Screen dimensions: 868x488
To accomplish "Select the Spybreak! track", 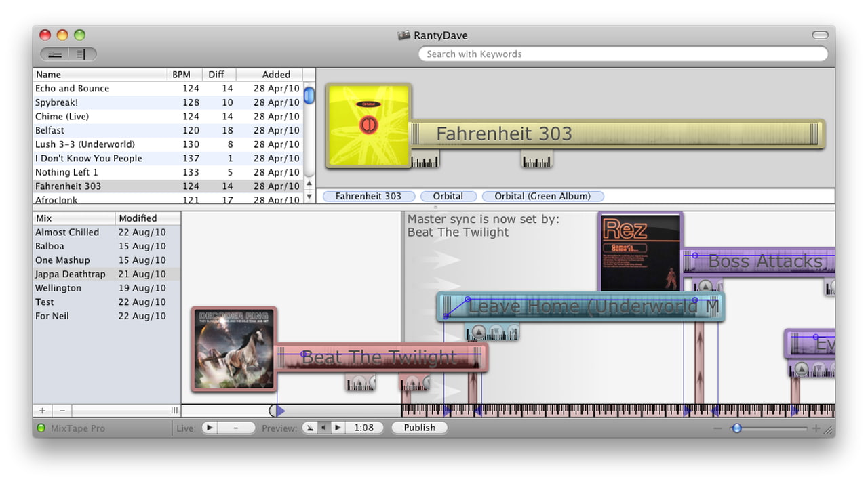I will pyautogui.click(x=167, y=102).
